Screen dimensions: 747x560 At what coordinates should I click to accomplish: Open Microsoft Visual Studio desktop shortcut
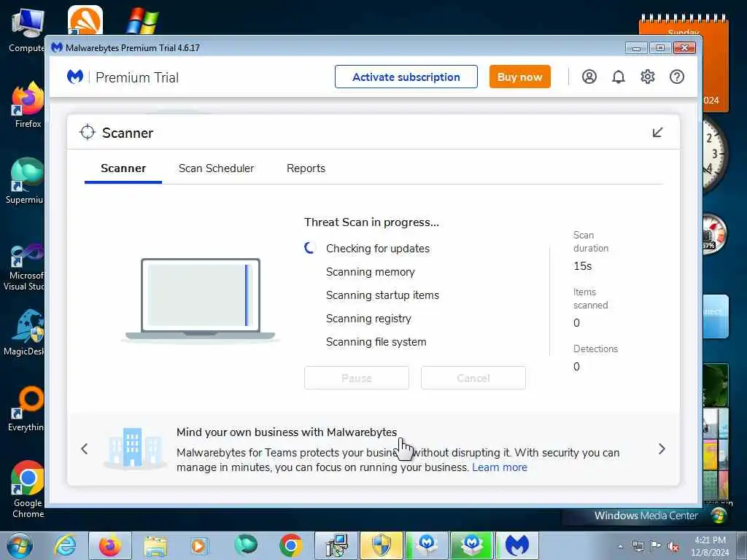(x=24, y=267)
